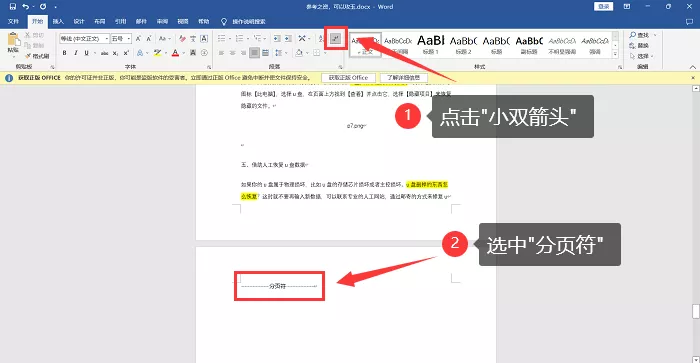This screenshot has height=363, width=700.
Task: Toggle the show/hide paragraph marks button
Action: [x=335, y=39]
